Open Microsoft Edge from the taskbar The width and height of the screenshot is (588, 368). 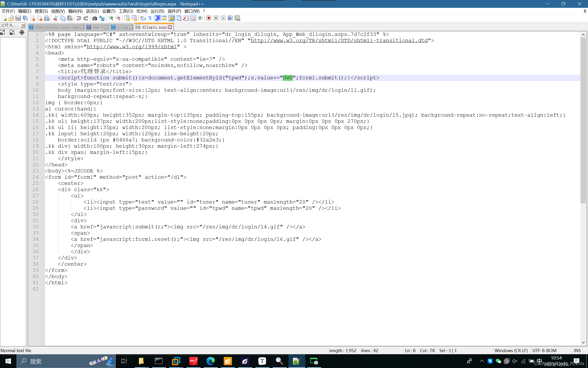(210, 361)
